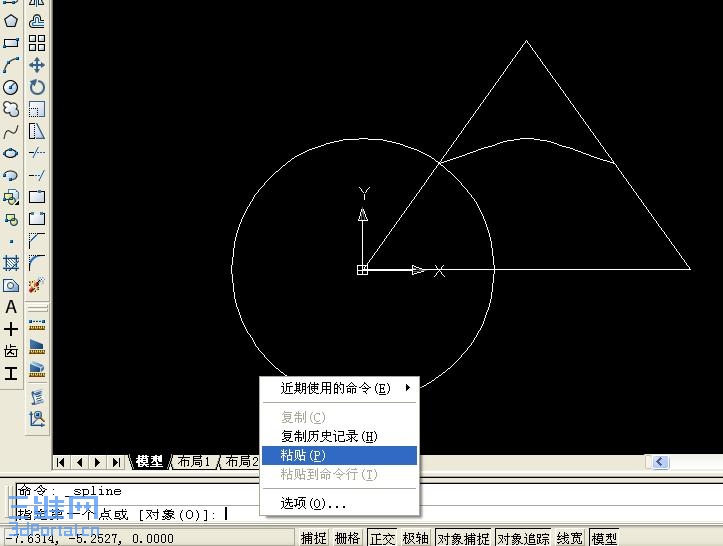Screen dimensions: 723x546
Task: Select the Stretch tool
Action: point(37,131)
